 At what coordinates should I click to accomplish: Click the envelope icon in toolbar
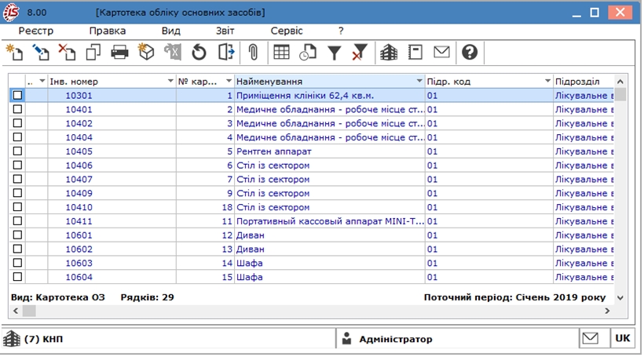tap(441, 53)
